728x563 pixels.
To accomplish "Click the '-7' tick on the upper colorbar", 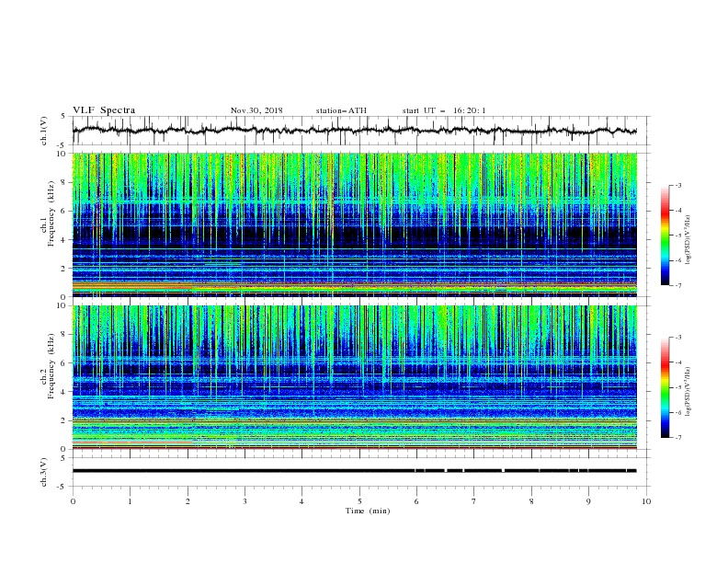I will tap(677, 286).
